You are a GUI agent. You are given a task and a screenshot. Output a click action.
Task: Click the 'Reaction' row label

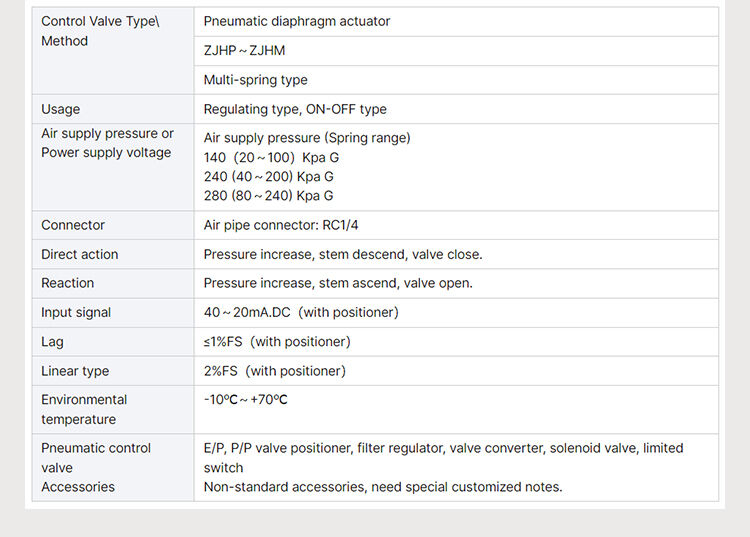(x=67, y=283)
